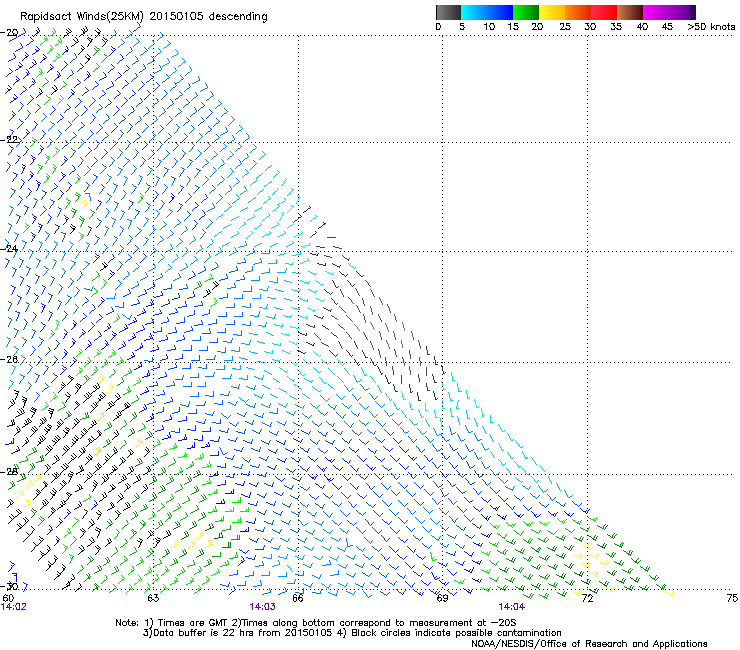Click the orange 25-30 knots color band
740x650 pixels.
578,12
